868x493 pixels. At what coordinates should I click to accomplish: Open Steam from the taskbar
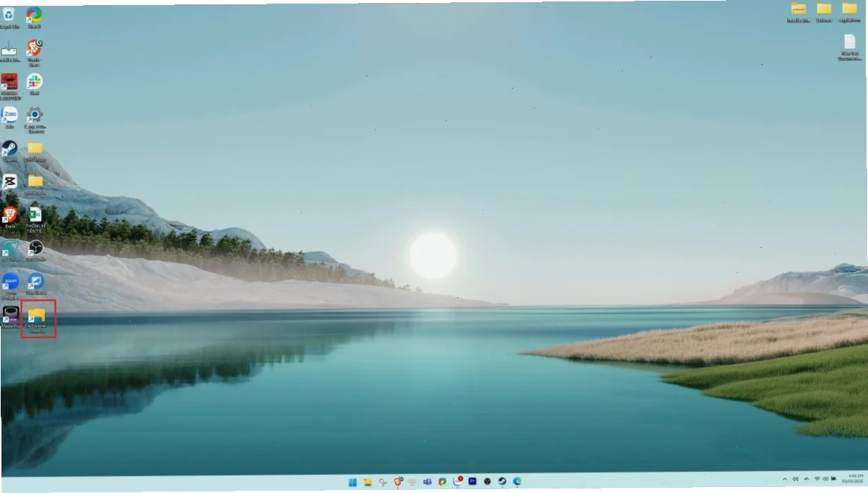point(502,481)
